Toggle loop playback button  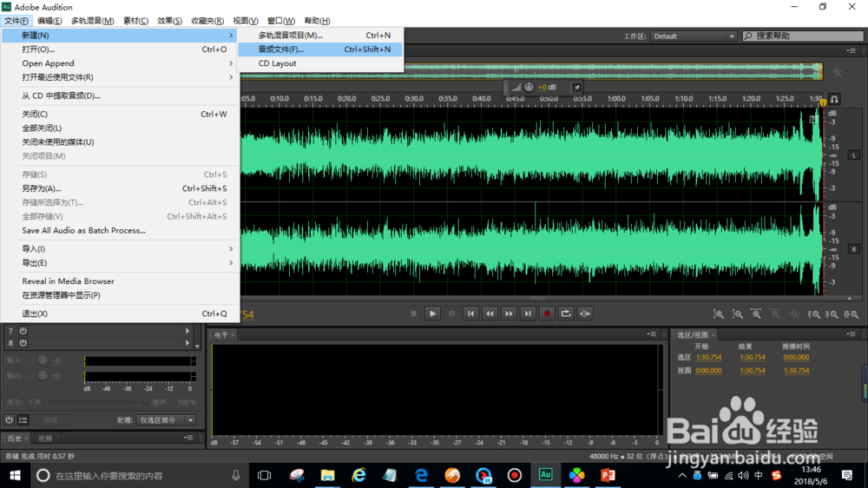tap(566, 313)
